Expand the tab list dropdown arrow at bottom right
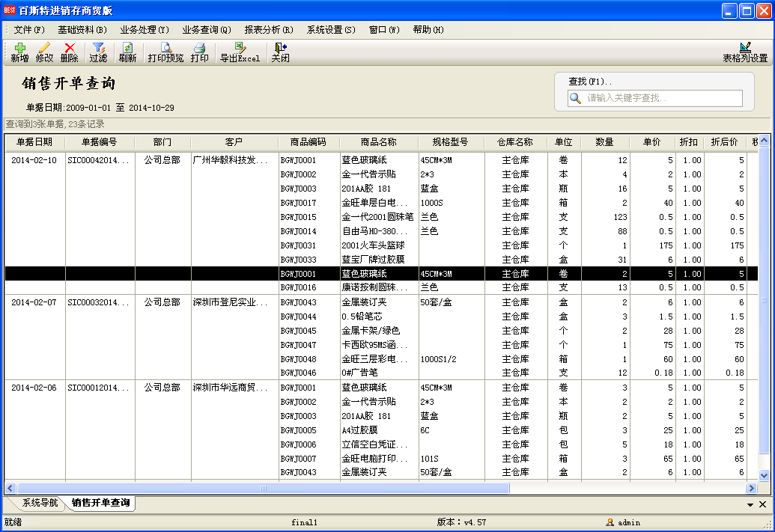Screen dimensions: 775x532 click(751, 504)
